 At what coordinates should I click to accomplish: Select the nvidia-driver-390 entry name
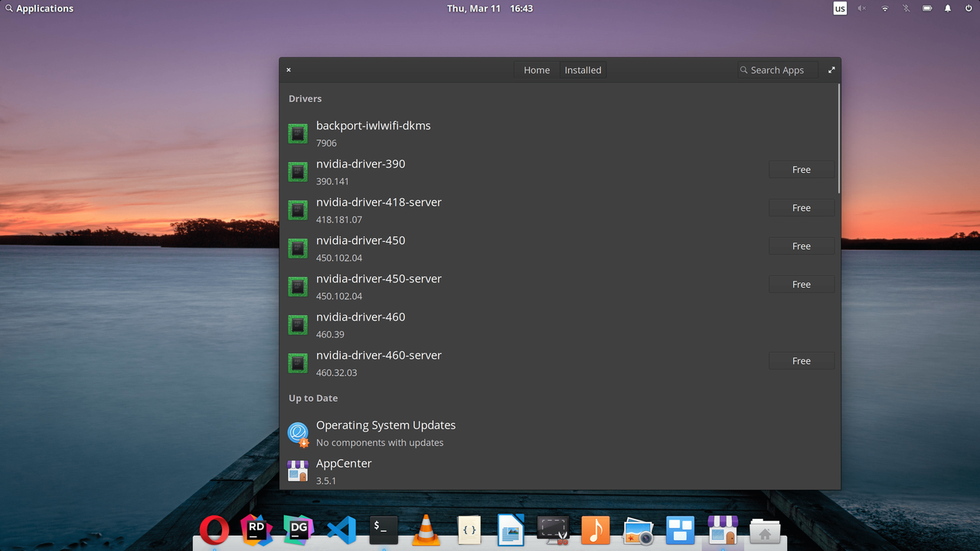[x=361, y=164]
